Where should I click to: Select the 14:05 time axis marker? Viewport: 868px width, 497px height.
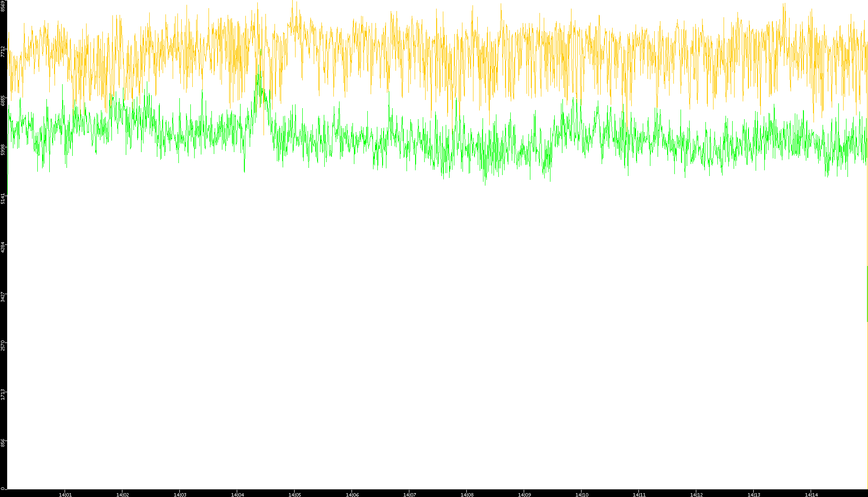(x=295, y=495)
